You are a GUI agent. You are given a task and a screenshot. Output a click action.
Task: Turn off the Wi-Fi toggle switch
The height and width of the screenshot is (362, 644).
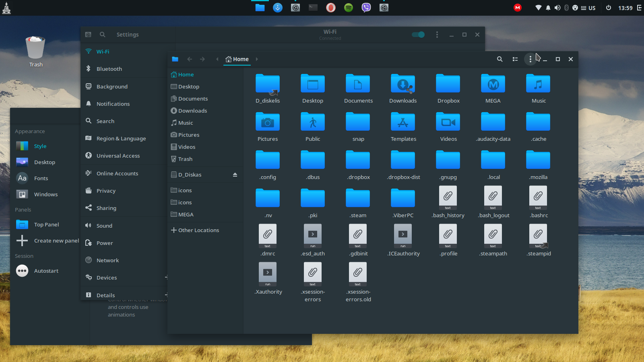point(418,35)
